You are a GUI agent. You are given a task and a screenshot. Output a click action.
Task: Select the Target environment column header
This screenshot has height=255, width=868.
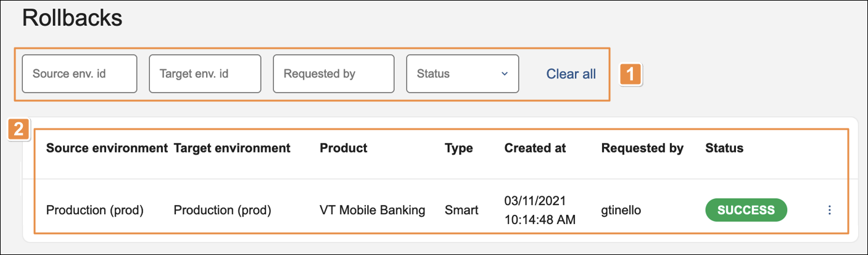pyautogui.click(x=232, y=148)
